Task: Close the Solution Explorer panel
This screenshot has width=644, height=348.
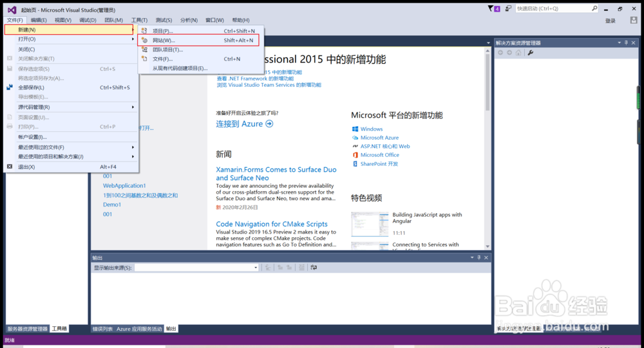Action: [633, 42]
